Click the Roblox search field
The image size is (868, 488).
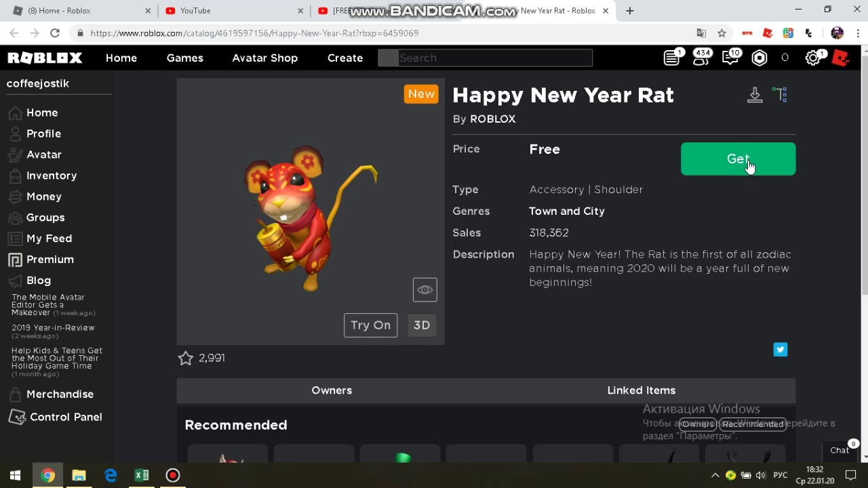coord(485,58)
